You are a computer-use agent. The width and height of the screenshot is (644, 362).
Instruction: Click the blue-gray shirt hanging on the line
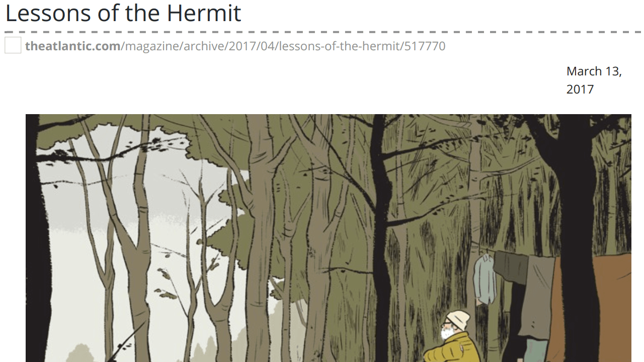(x=485, y=279)
